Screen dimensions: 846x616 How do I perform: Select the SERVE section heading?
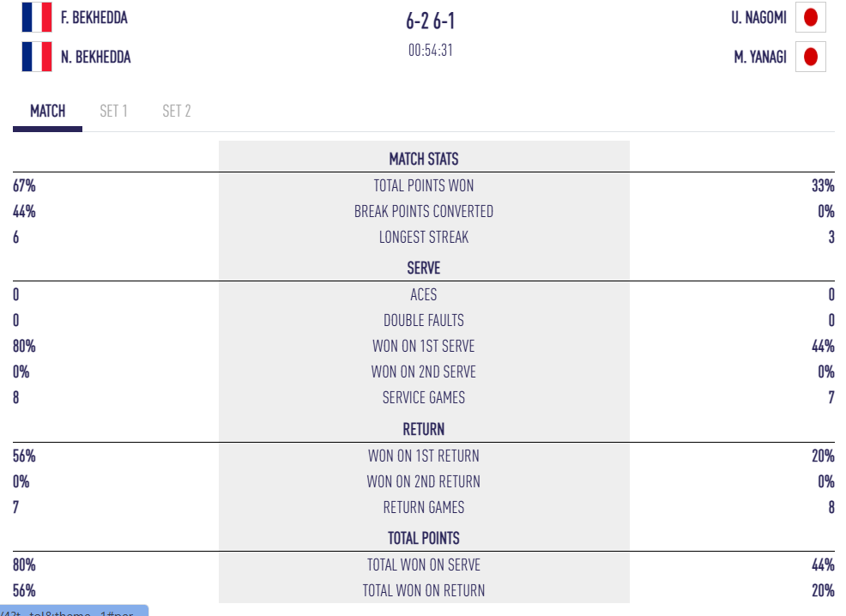point(424,269)
